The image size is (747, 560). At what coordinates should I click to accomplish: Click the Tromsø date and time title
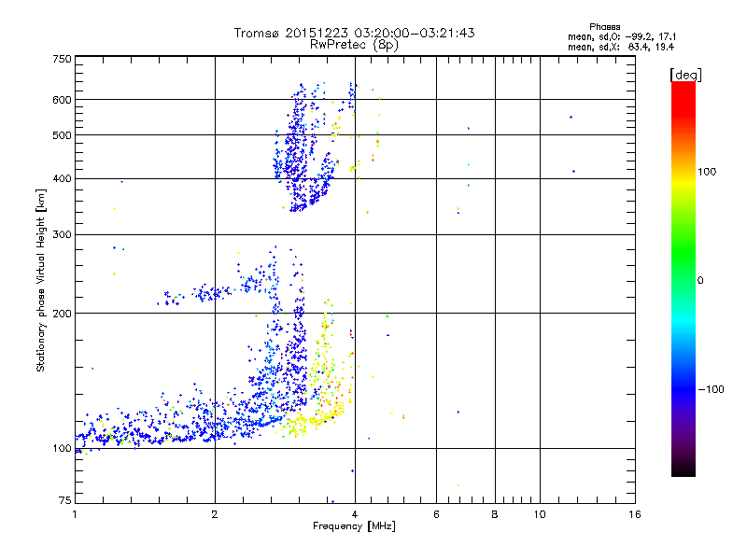(x=354, y=33)
